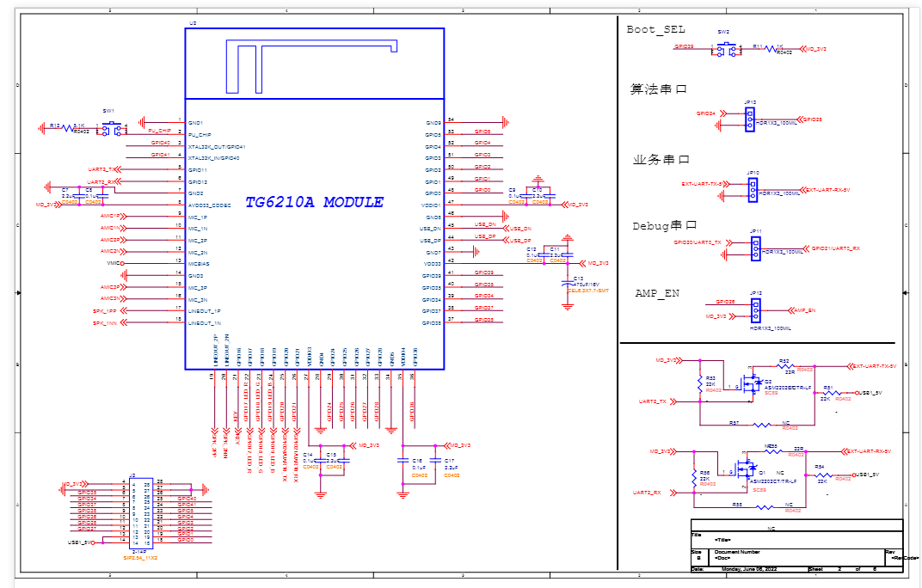The height and width of the screenshot is (588, 922).
Task: Click the JP13 three-pin header symbol
Action: 750,119
